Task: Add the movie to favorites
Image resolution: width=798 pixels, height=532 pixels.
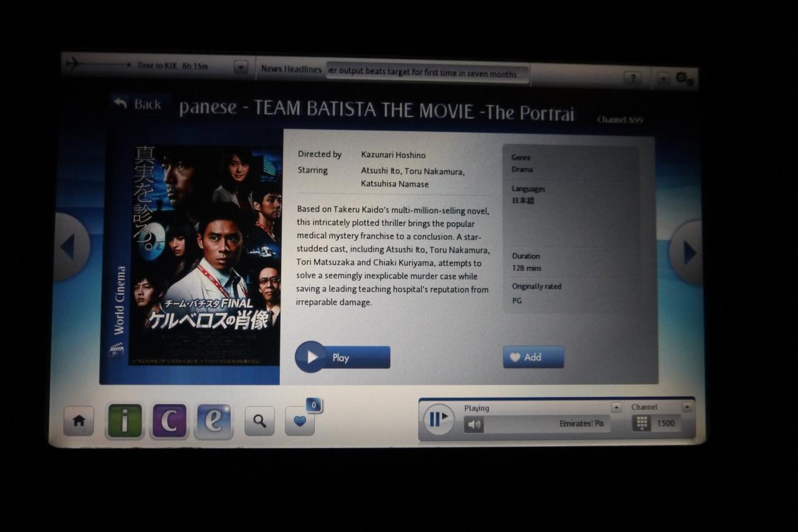Action: click(533, 357)
